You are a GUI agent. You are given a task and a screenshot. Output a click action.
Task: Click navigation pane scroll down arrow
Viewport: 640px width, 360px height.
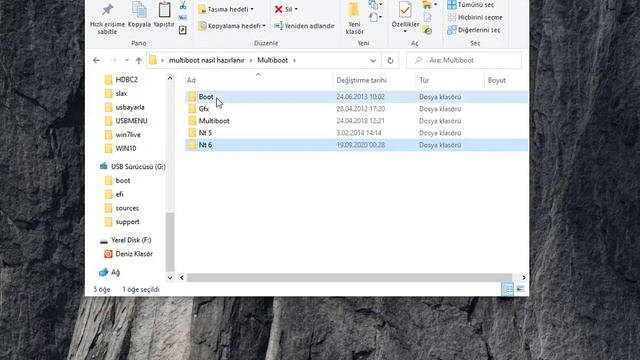point(170,278)
